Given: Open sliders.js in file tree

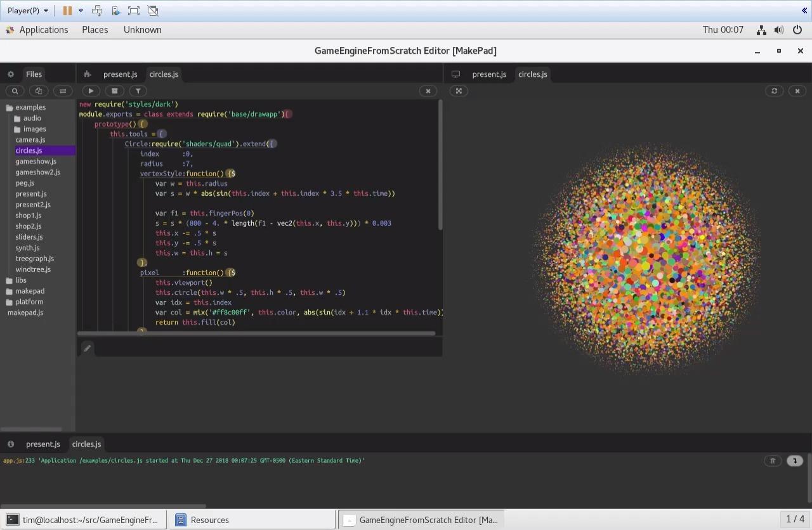Looking at the screenshot, I should click(29, 236).
